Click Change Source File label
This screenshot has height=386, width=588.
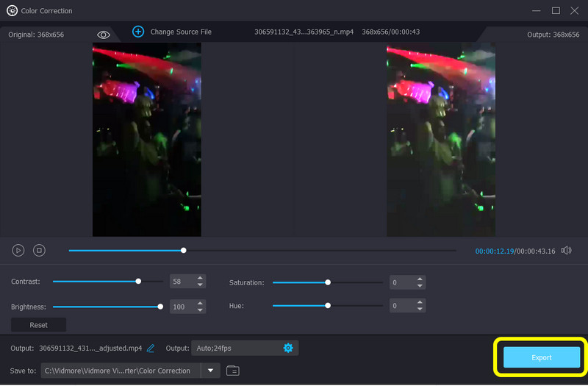coord(181,32)
